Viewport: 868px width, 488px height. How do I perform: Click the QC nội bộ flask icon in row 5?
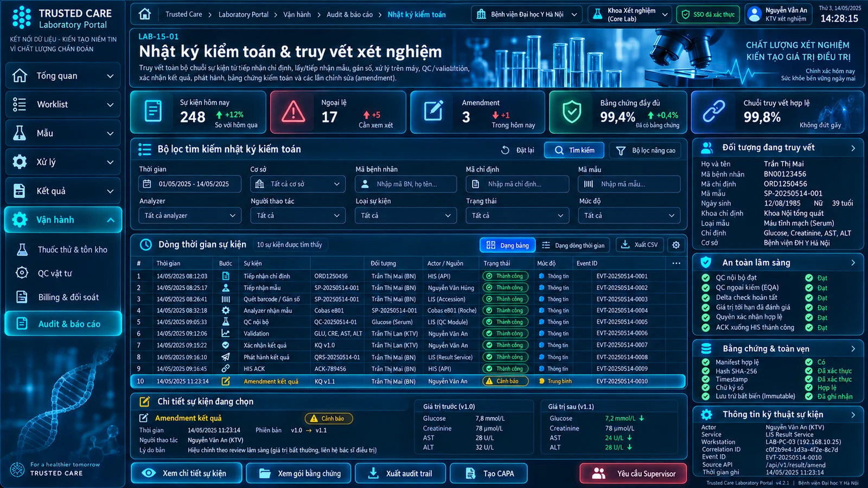click(x=226, y=322)
